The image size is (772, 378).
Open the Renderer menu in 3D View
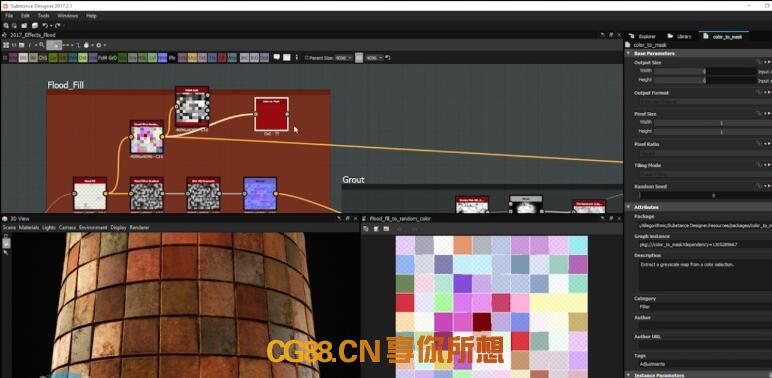139,227
